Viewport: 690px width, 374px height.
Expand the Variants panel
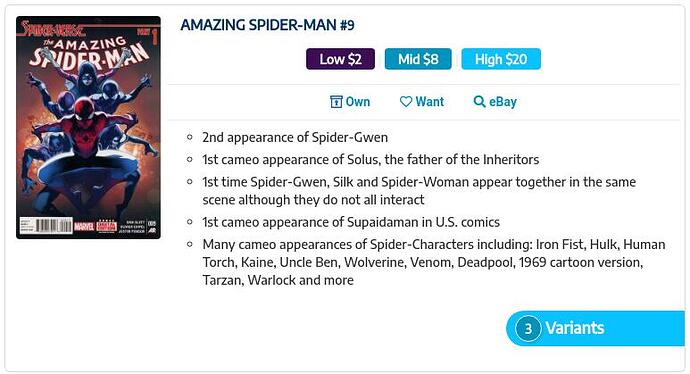[x=595, y=328]
